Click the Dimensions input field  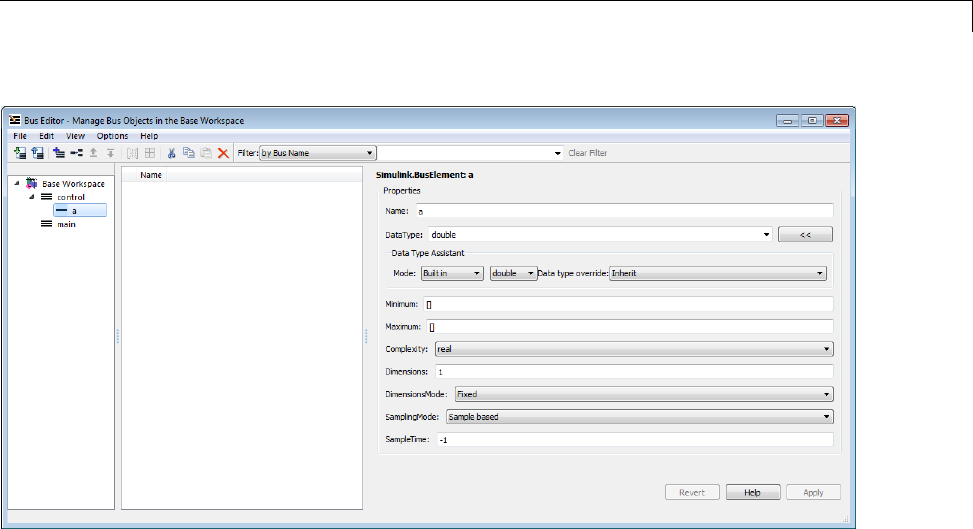coord(634,372)
